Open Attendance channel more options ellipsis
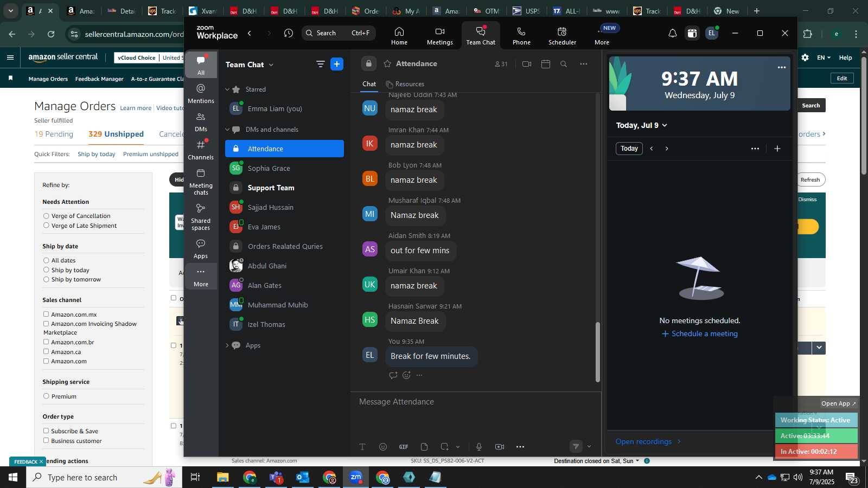 pyautogui.click(x=583, y=64)
